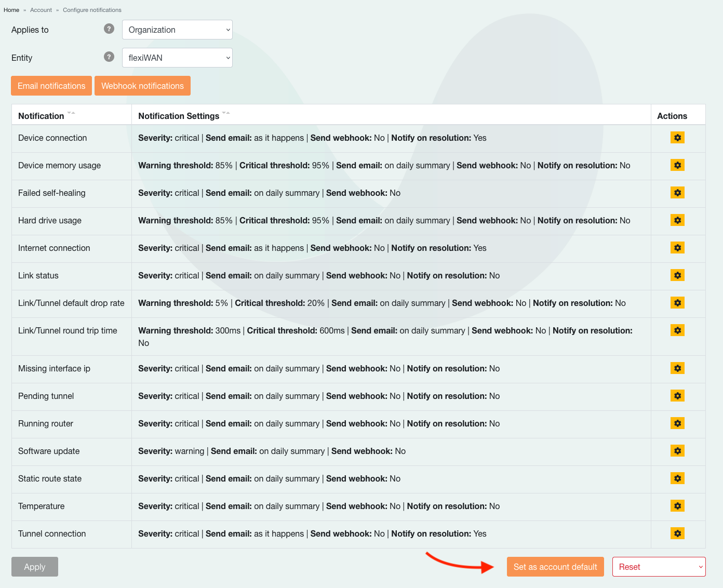Click Set as account default

pyautogui.click(x=555, y=567)
